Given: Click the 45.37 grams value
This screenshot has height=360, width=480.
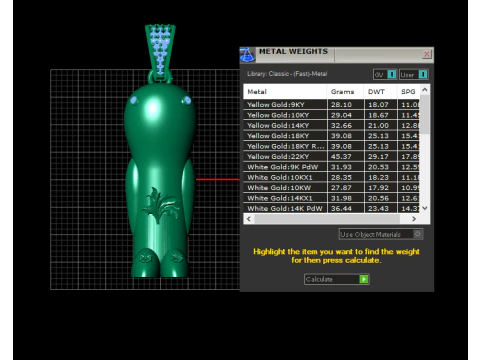Looking at the screenshot, I should pyautogui.click(x=341, y=156).
